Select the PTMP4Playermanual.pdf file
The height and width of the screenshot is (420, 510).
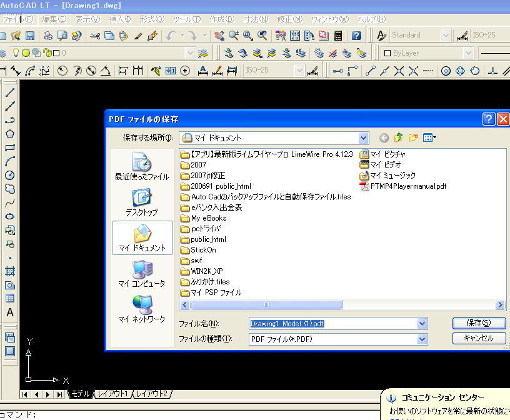pyautogui.click(x=403, y=186)
